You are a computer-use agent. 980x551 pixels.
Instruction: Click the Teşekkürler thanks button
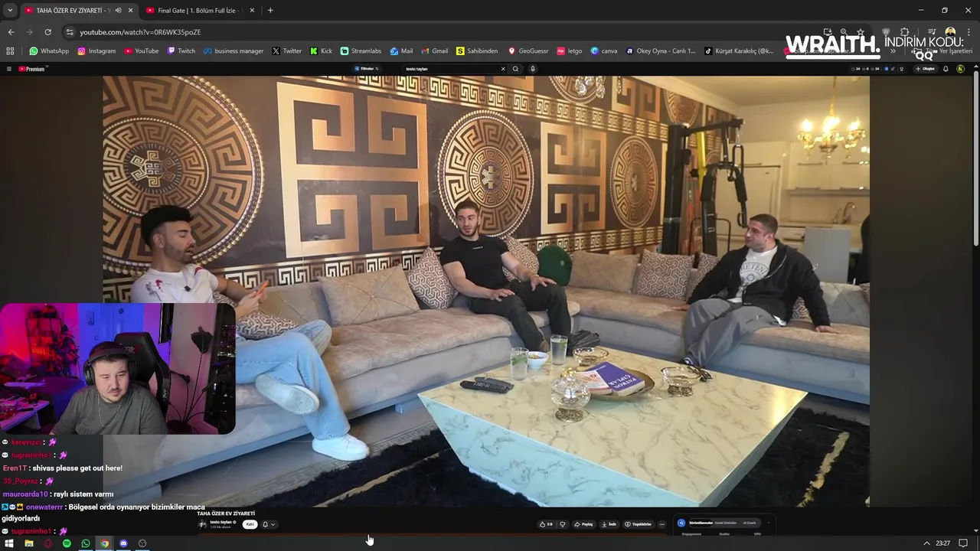click(x=639, y=524)
